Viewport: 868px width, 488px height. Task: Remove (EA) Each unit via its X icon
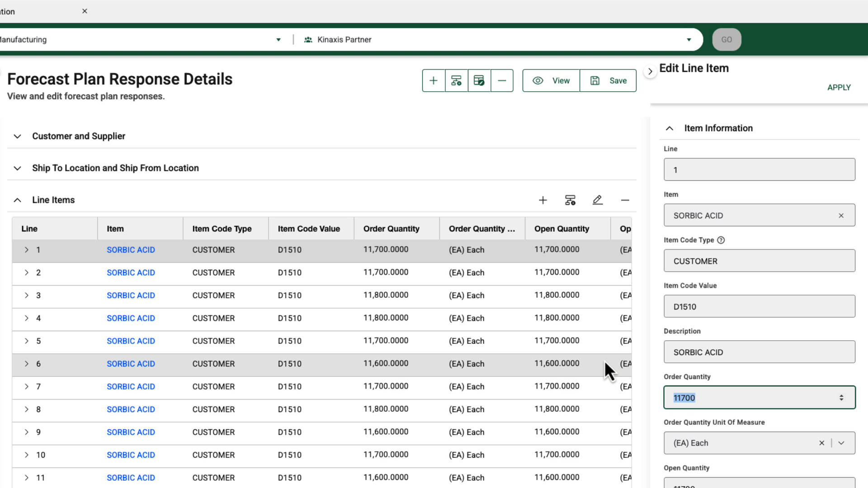[822, 443]
